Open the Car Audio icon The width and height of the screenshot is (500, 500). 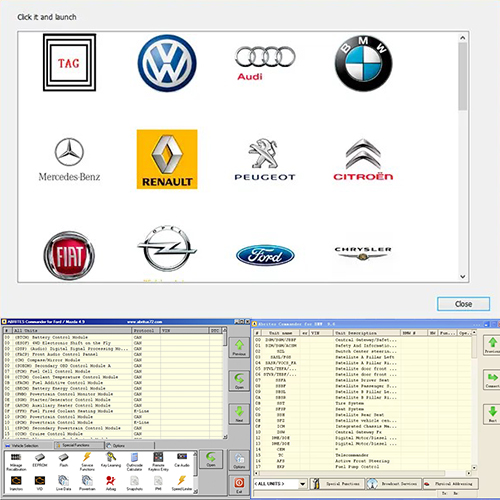click(182, 460)
